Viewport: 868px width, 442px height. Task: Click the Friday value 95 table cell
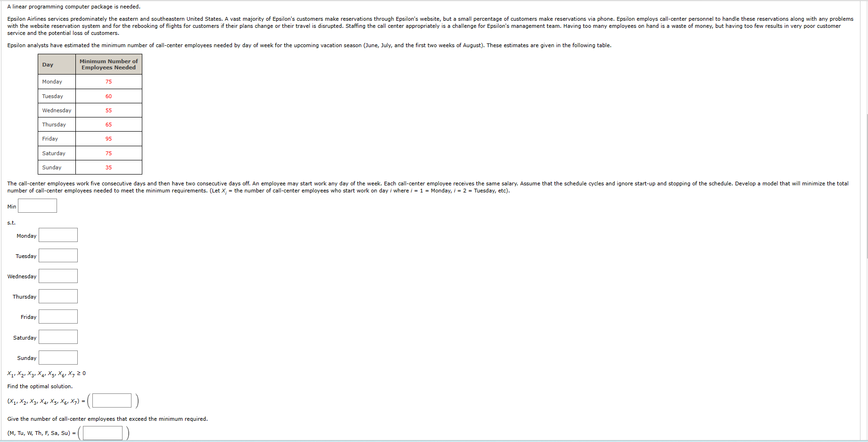click(x=109, y=139)
